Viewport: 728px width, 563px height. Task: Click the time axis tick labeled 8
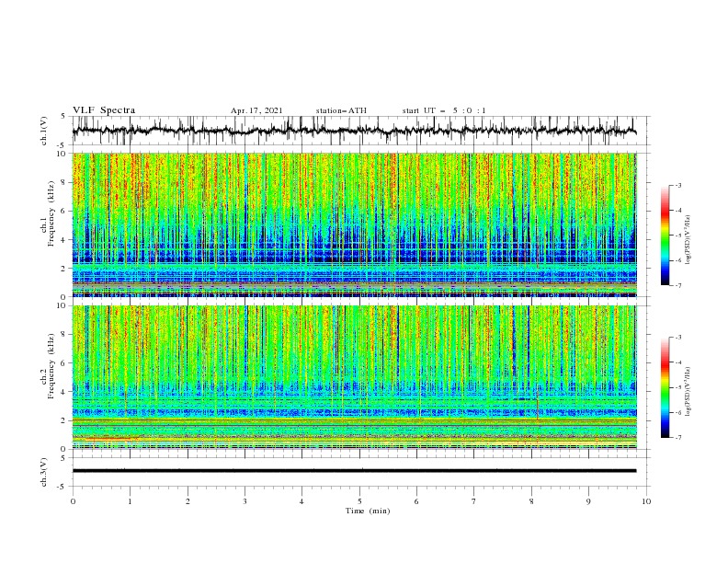coord(531,501)
